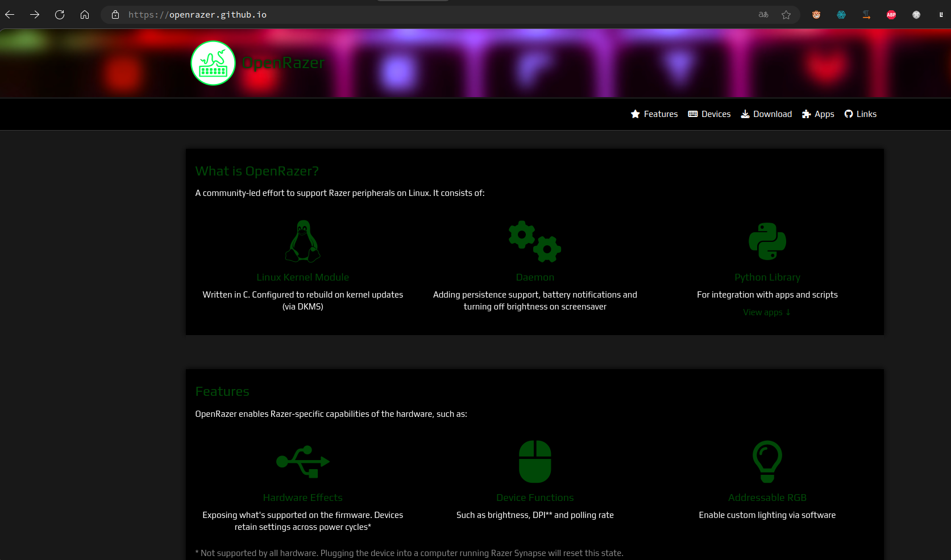The height and width of the screenshot is (560, 951).
Task: Open Links in the navigation bar
Action: coord(861,114)
